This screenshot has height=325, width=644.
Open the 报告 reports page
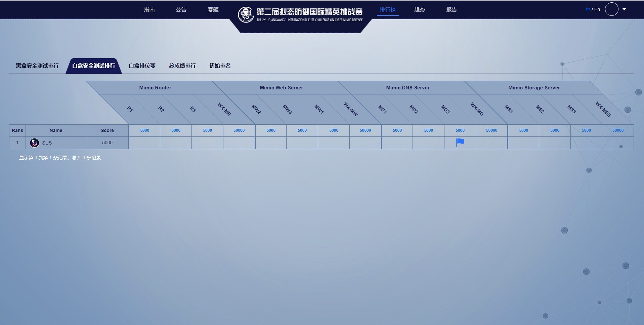coord(452,10)
